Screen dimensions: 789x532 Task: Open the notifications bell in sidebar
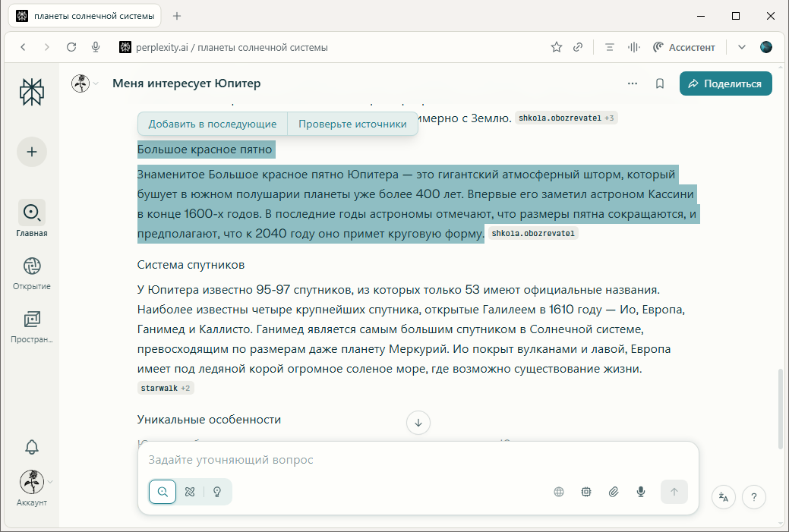point(31,447)
